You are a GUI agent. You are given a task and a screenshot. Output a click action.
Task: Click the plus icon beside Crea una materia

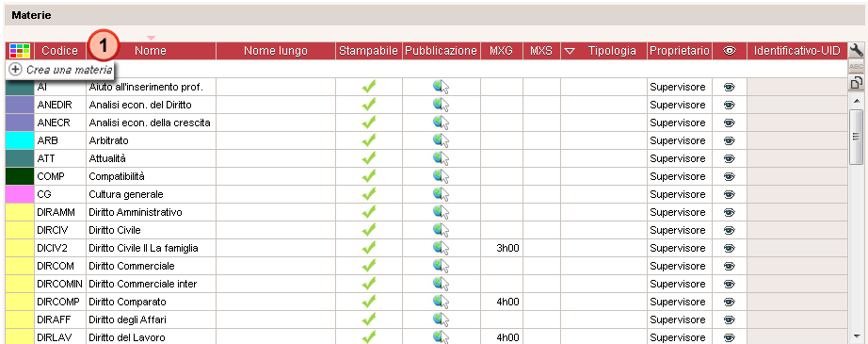coord(15,70)
